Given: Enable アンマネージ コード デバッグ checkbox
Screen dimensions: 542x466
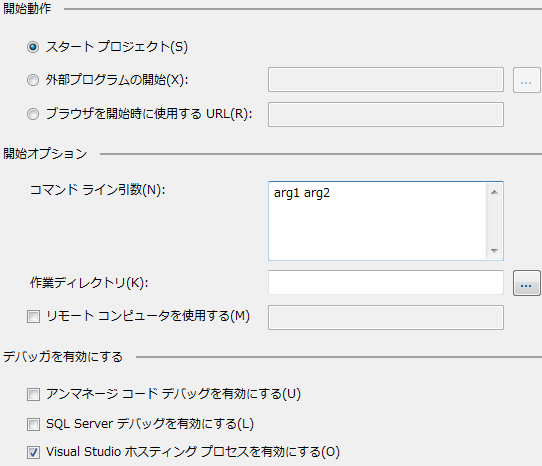Looking at the screenshot, I should [x=34, y=394].
